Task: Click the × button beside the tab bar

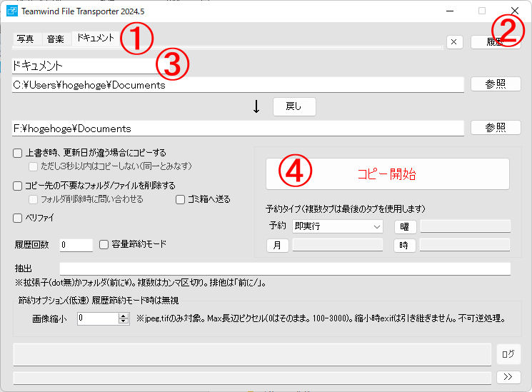Action: coord(455,42)
